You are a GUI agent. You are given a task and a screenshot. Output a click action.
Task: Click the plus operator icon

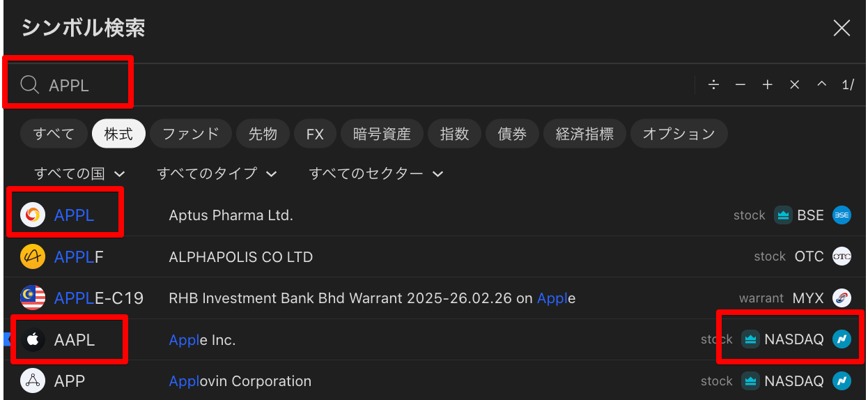pos(768,85)
